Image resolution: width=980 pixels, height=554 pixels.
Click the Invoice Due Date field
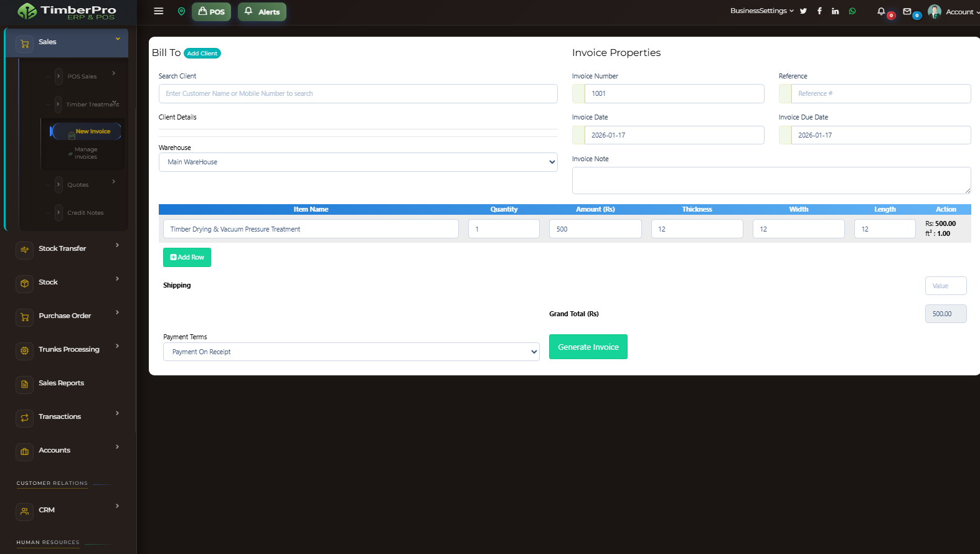coord(881,135)
